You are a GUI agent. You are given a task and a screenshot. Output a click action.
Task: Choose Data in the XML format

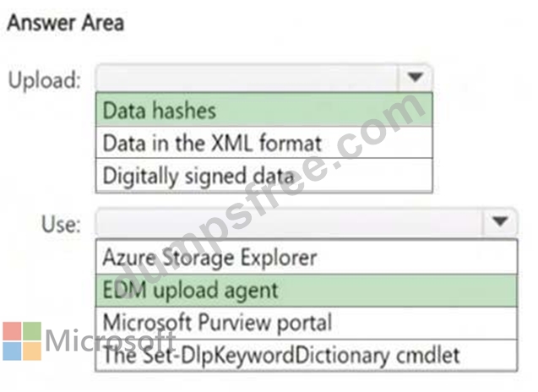pyautogui.click(x=264, y=143)
